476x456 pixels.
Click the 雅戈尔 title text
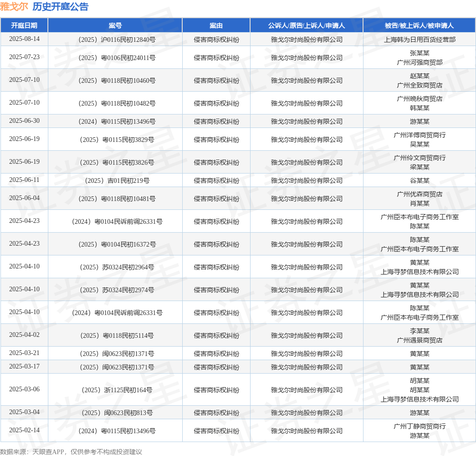click(x=14, y=7)
